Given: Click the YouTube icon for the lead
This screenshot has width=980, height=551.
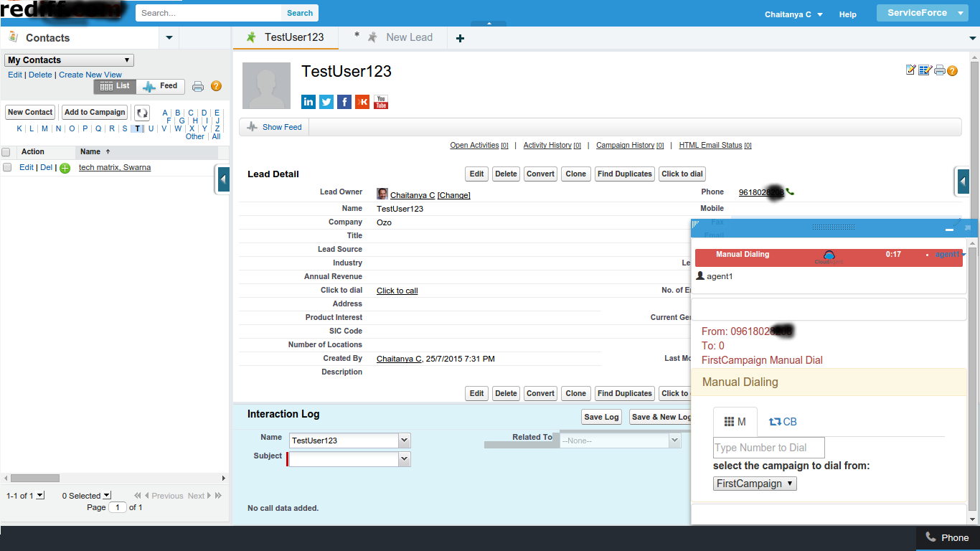Looking at the screenshot, I should [380, 101].
